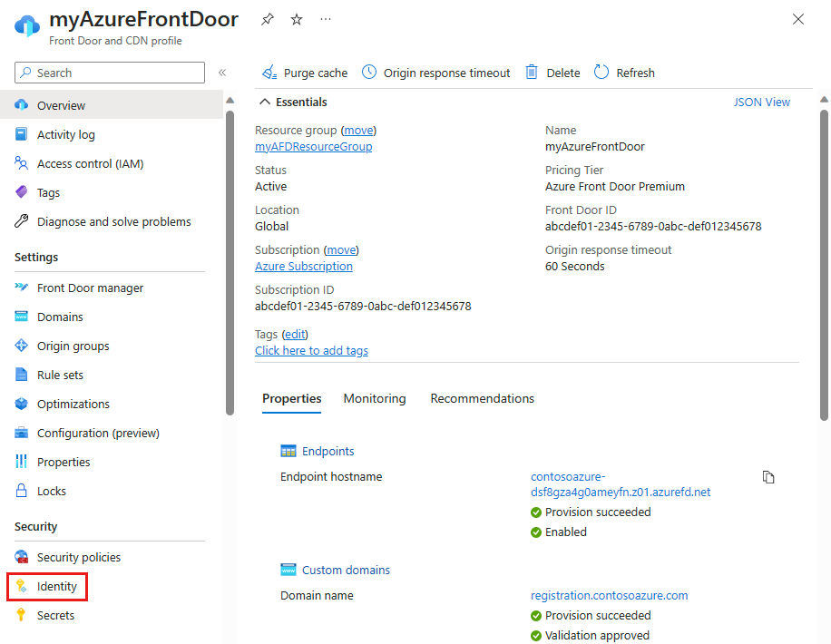
Task: Open Origin groups icon
Action: point(21,346)
